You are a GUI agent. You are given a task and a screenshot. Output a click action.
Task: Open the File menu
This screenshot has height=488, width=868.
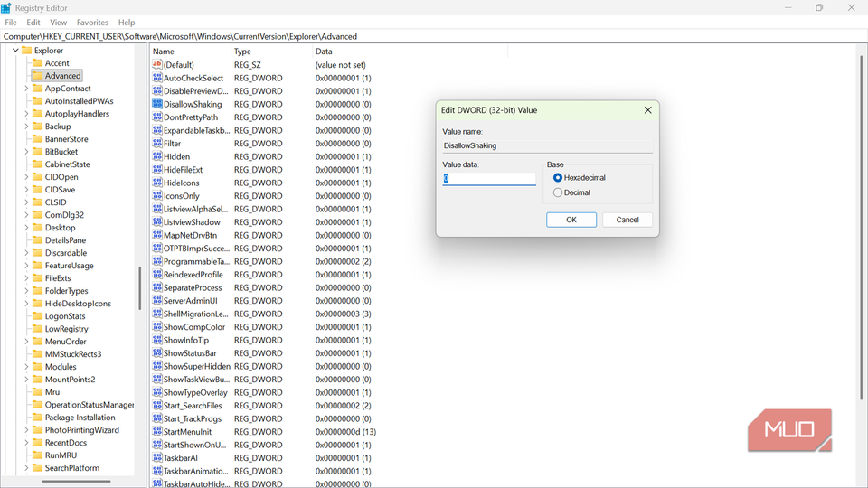11,23
